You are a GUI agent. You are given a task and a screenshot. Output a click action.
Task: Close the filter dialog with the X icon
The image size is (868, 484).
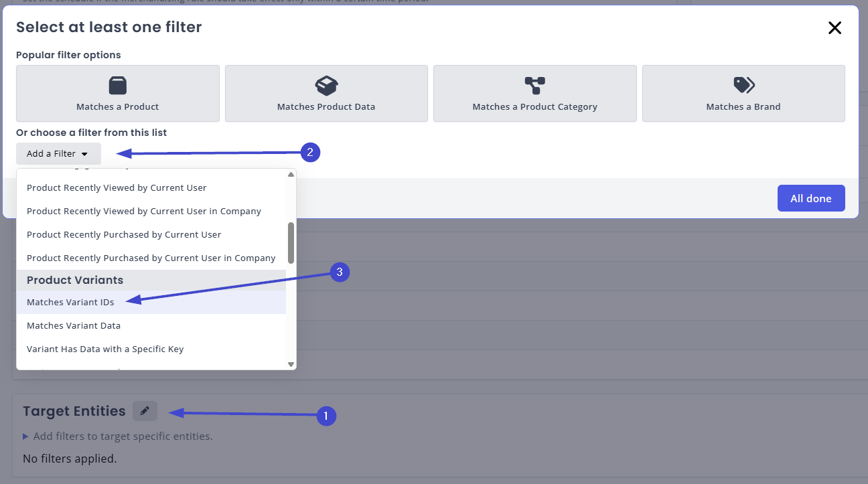click(x=835, y=28)
